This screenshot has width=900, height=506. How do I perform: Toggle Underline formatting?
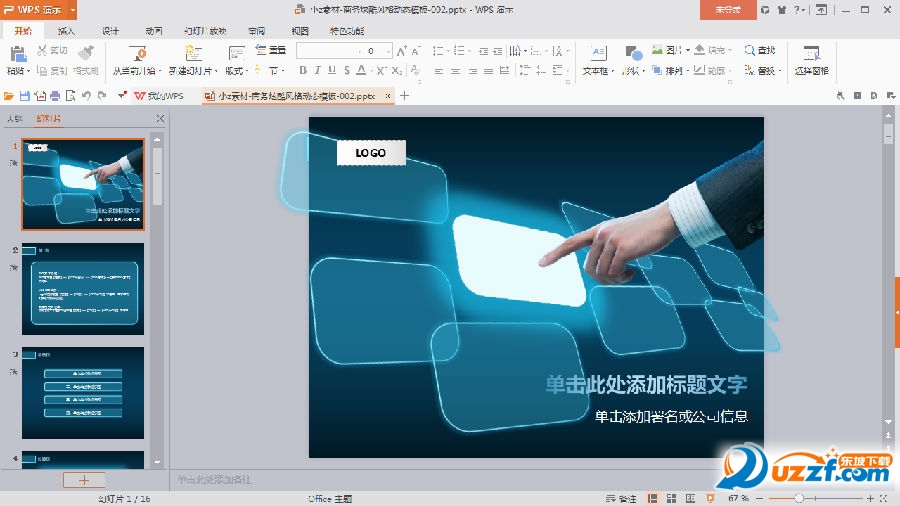click(x=332, y=70)
